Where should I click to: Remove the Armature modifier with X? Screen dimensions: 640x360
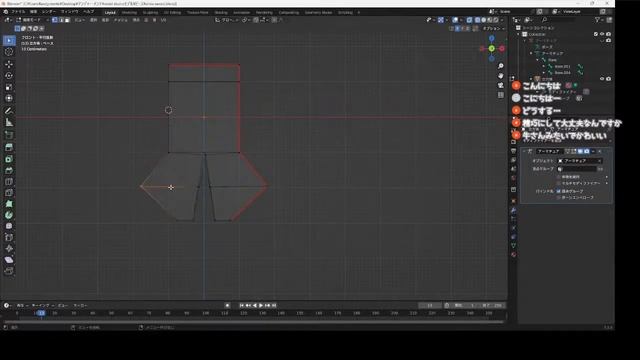(600, 151)
